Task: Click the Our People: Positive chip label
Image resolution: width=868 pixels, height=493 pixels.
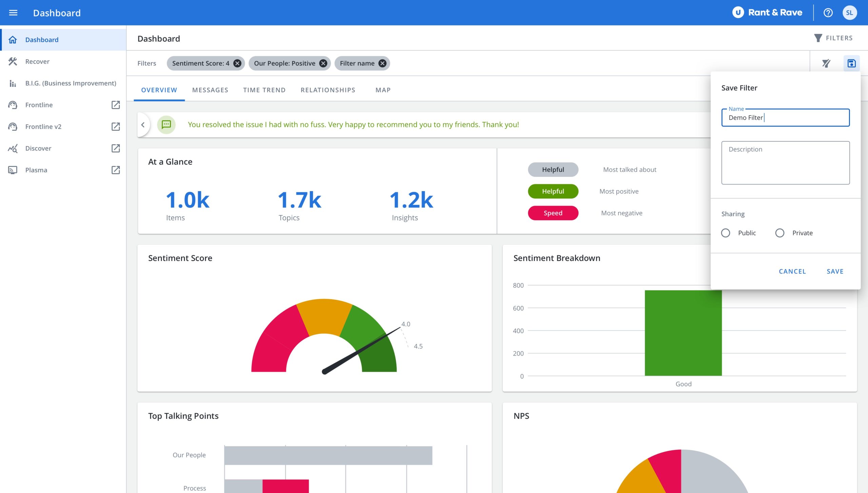Action: (x=284, y=63)
